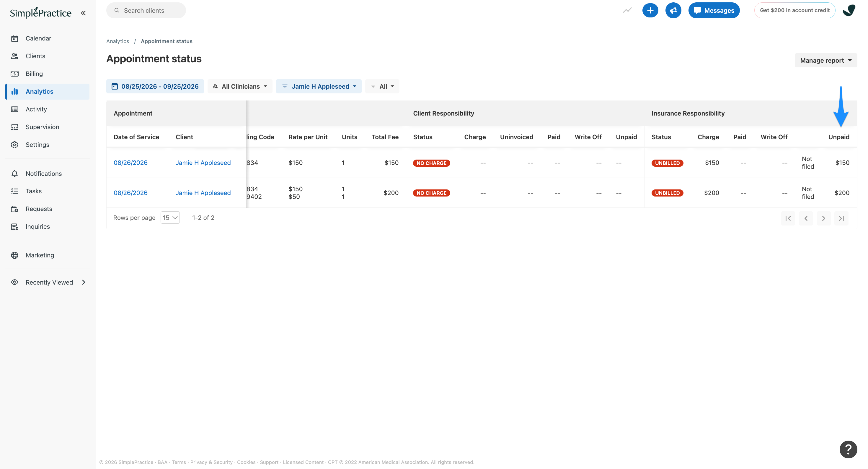
Task: View Notifications in the sidebar
Action: click(x=48, y=174)
